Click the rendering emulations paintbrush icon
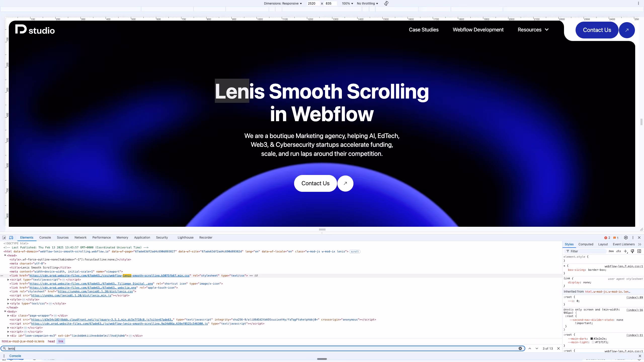Image resolution: width=644 pixels, height=362 pixels. [632, 251]
